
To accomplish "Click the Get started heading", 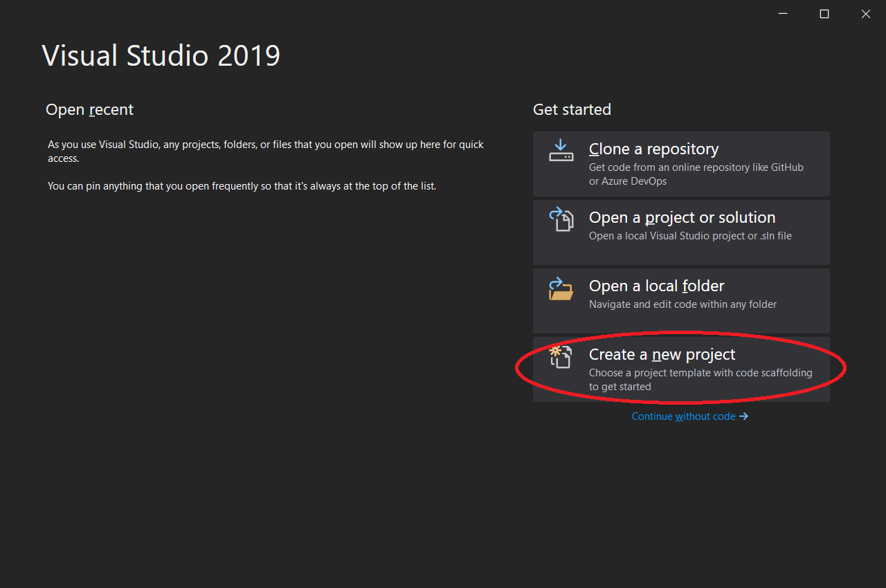I will pyautogui.click(x=572, y=109).
